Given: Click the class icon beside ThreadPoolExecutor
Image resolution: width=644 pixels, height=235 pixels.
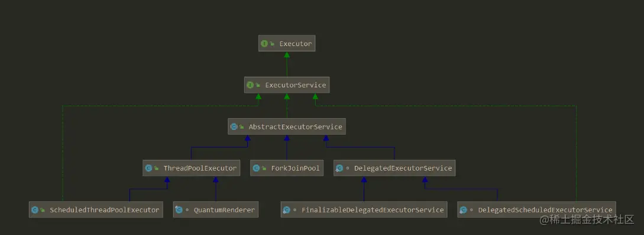Looking at the screenshot, I should (148, 168).
